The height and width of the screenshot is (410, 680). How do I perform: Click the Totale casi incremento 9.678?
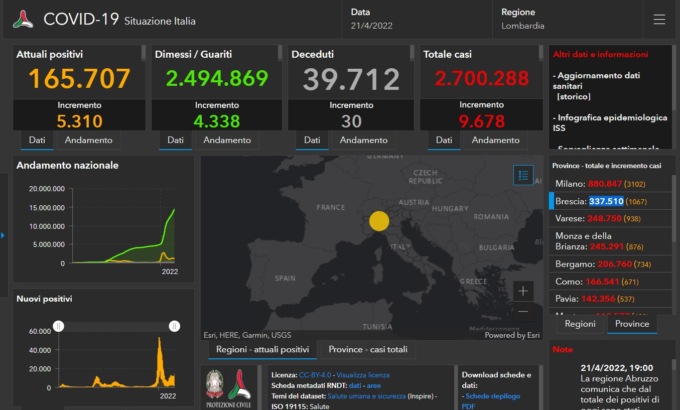(481, 121)
